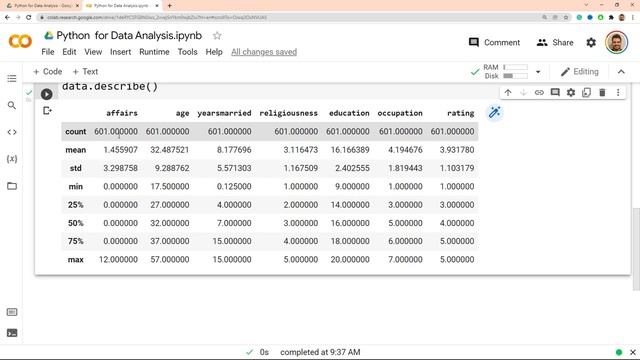This screenshot has height=360, width=640.
Task: Go back in browser history
Action: [x=7, y=18]
